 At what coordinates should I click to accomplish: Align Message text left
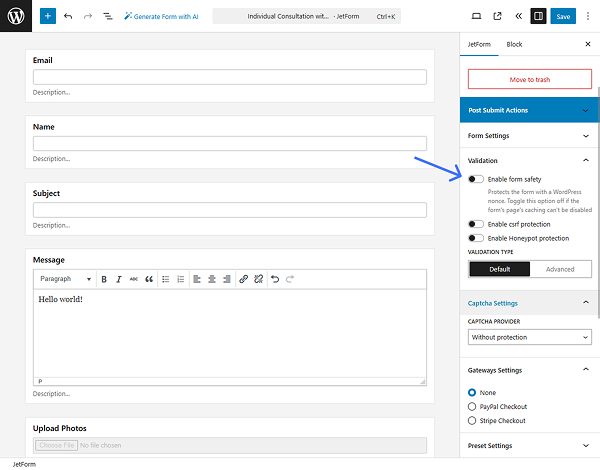click(x=197, y=279)
